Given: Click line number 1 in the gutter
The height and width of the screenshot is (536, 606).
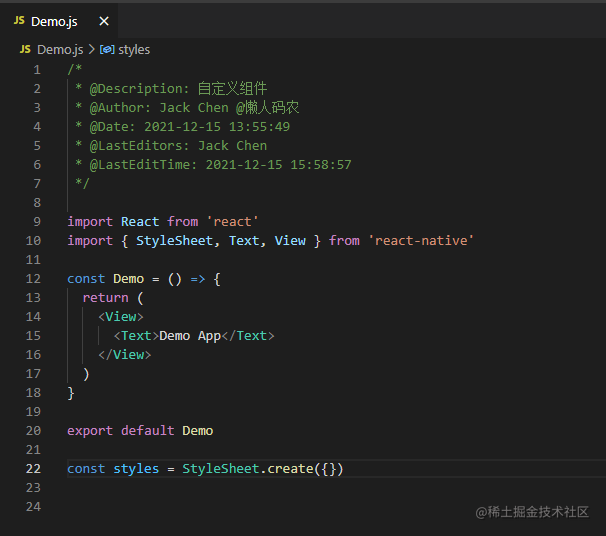Looking at the screenshot, I should click(37, 70).
